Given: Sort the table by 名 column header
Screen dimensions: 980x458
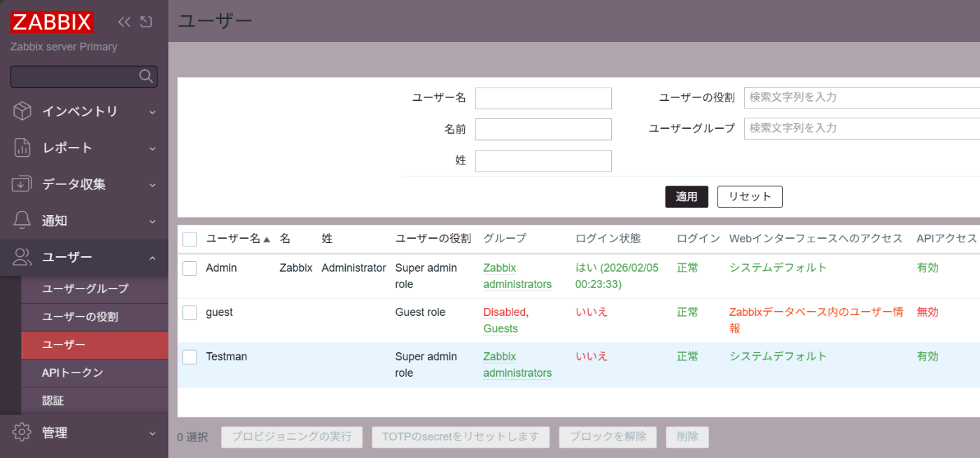Looking at the screenshot, I should point(285,239).
